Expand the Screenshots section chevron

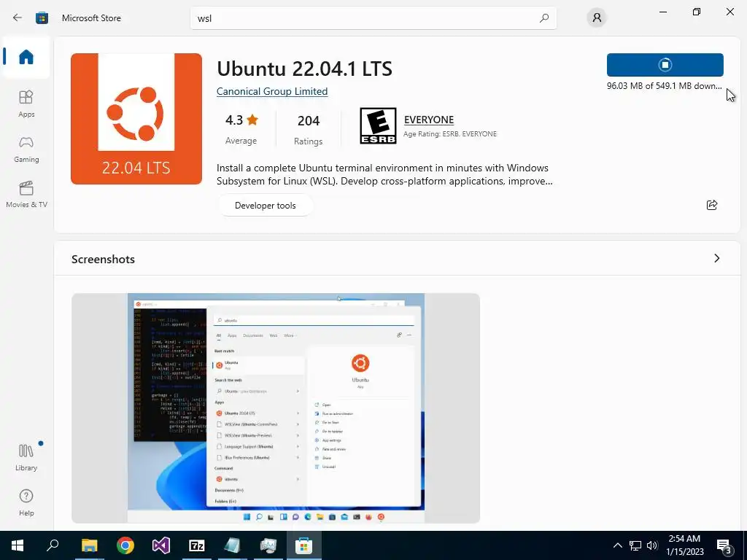[x=717, y=258]
